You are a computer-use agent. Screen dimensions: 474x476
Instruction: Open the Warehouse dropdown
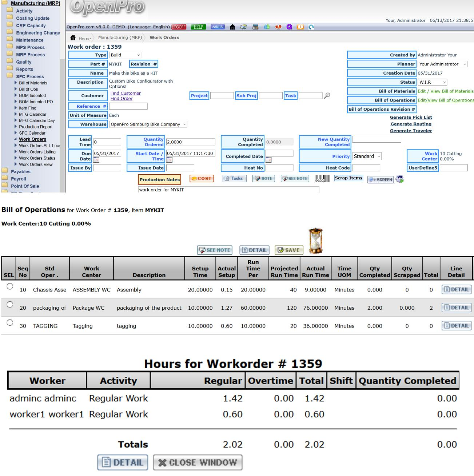[148, 124]
